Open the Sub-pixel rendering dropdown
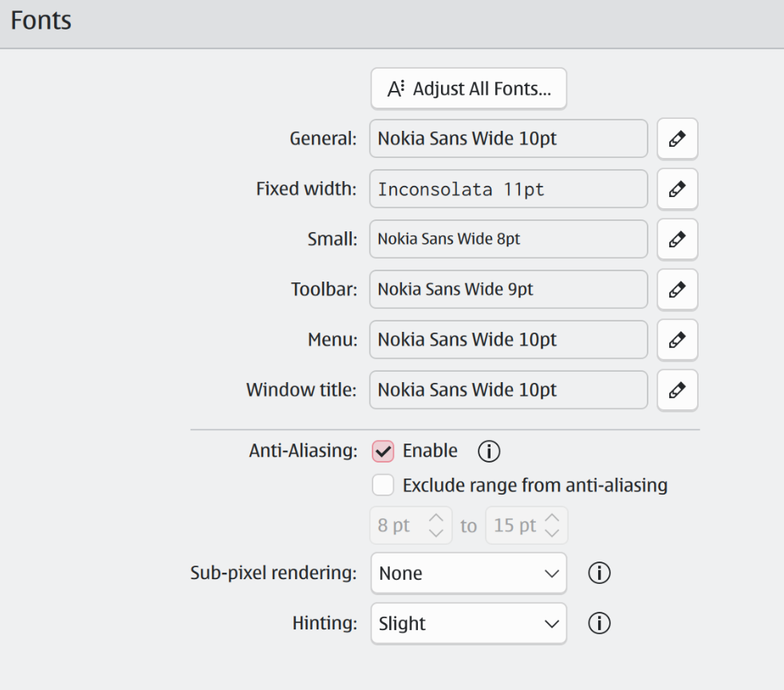 (468, 573)
